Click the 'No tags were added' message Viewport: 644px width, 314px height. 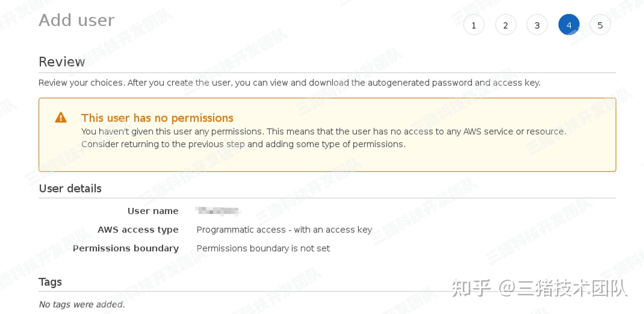click(82, 304)
